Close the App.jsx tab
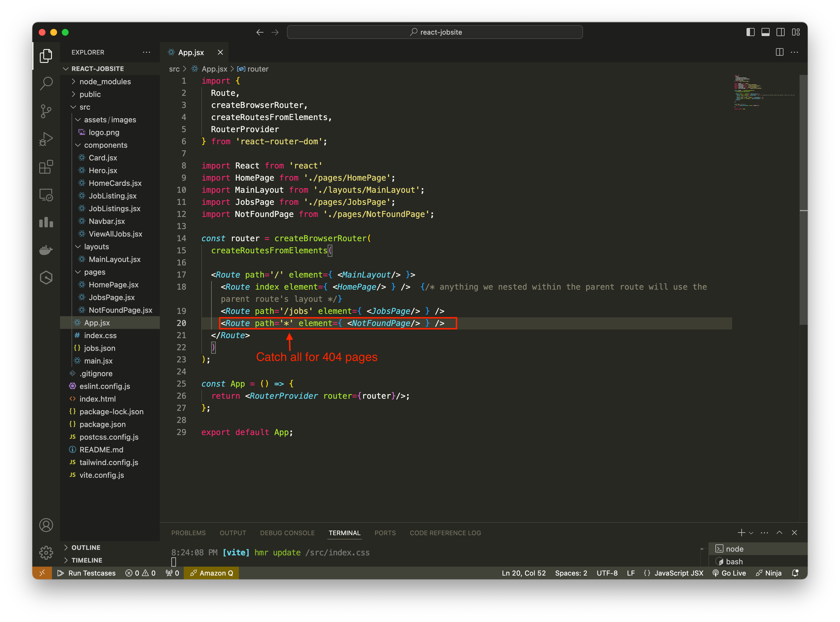 (x=220, y=52)
